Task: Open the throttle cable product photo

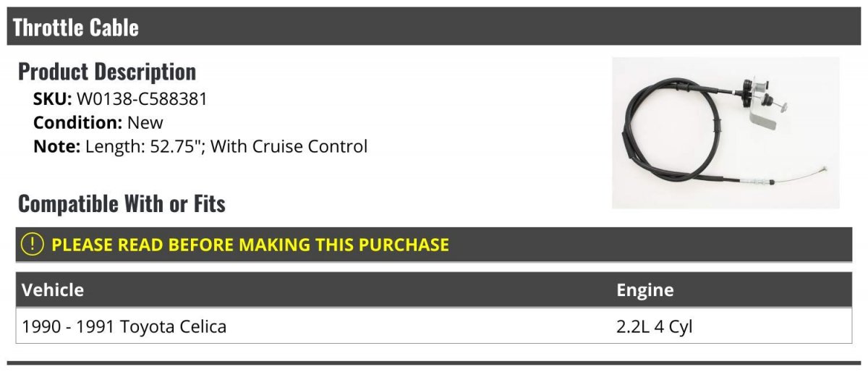Action: 726,132
